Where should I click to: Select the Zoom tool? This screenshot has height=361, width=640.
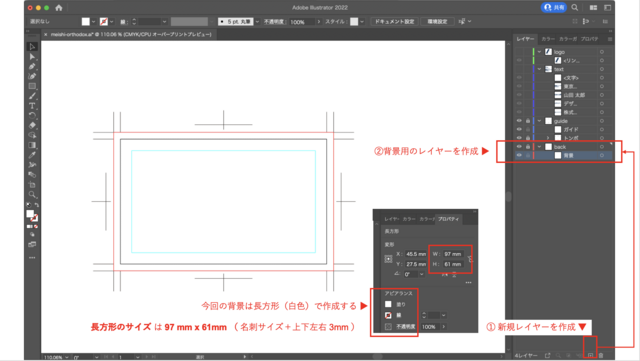click(32, 195)
